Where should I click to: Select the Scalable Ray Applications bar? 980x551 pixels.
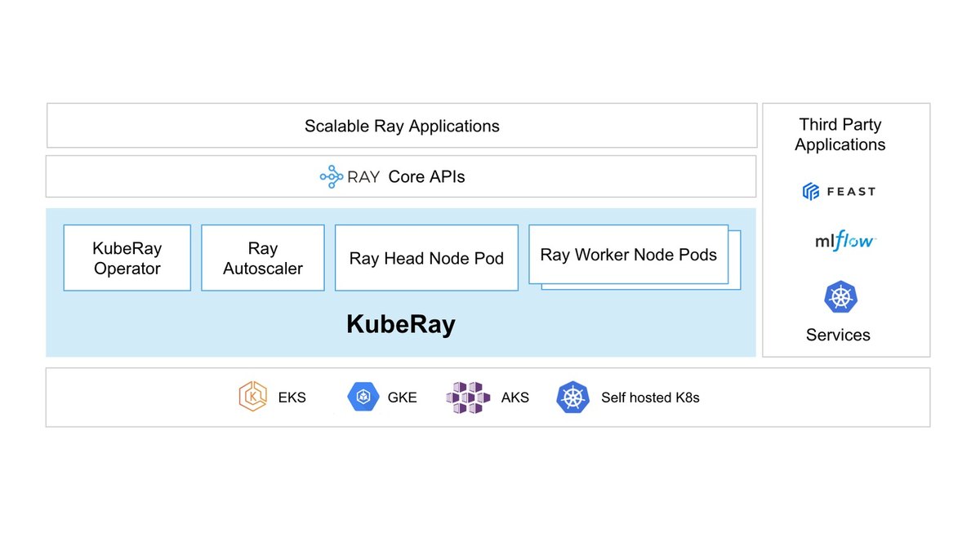pos(402,126)
